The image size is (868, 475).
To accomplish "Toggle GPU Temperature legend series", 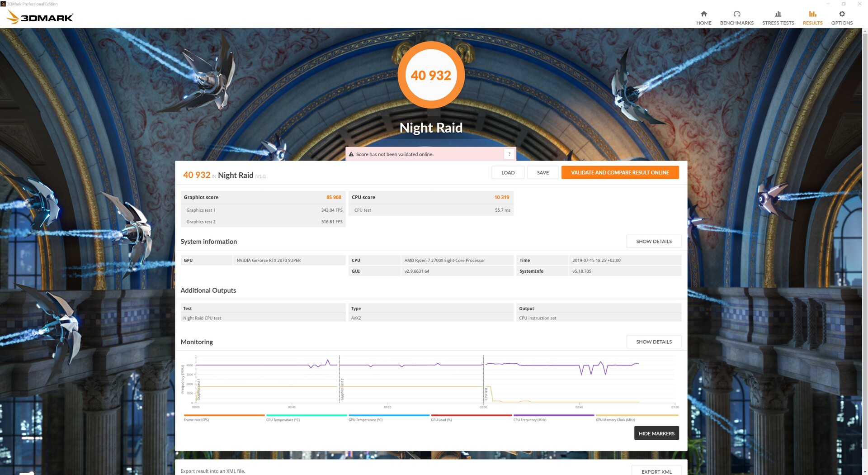I will (x=389, y=418).
